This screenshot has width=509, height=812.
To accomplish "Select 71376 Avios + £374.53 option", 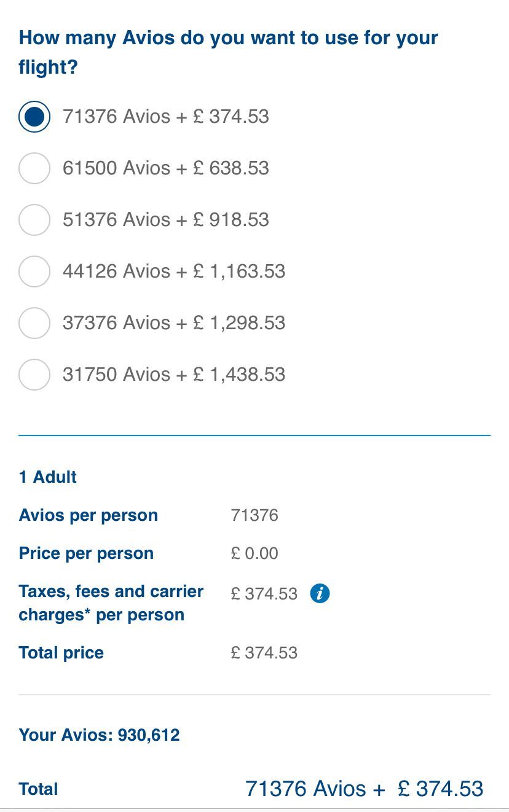I will pos(34,117).
